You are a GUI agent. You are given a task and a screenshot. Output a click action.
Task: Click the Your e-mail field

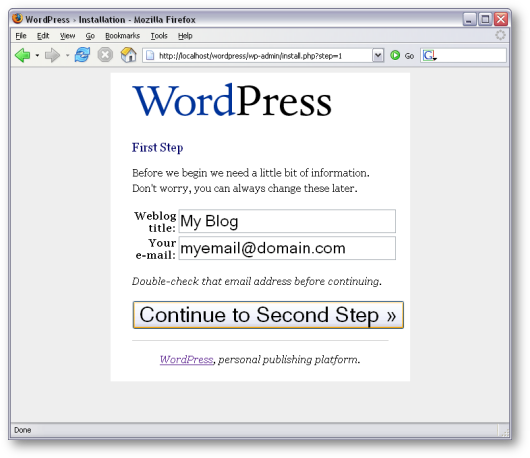click(287, 248)
